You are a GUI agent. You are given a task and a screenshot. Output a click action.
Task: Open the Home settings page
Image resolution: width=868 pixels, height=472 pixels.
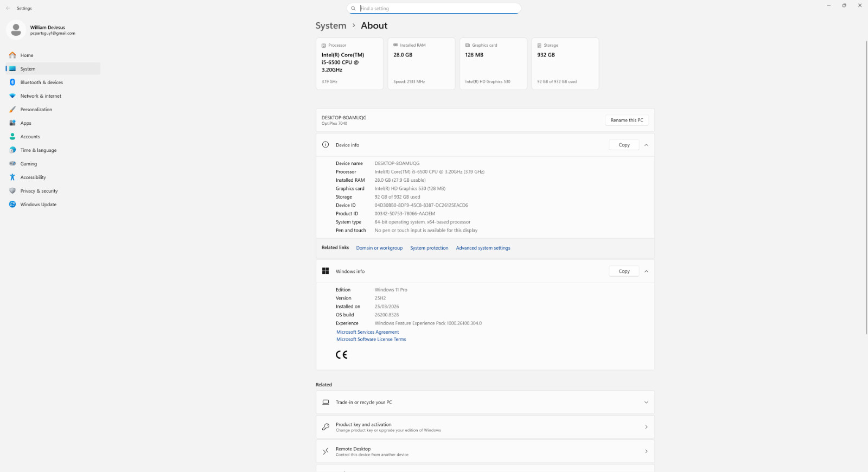coord(53,55)
